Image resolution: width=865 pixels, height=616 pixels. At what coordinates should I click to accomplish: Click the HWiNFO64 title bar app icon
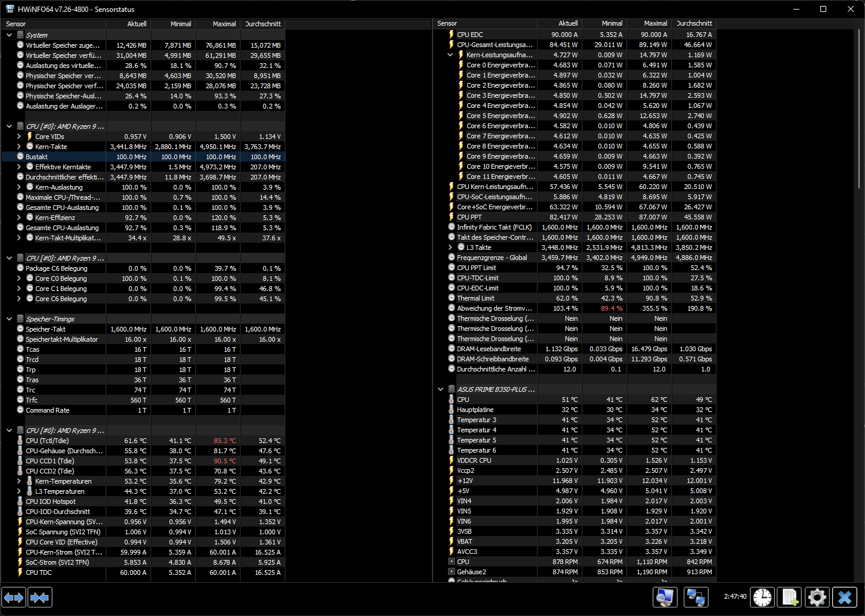point(10,9)
